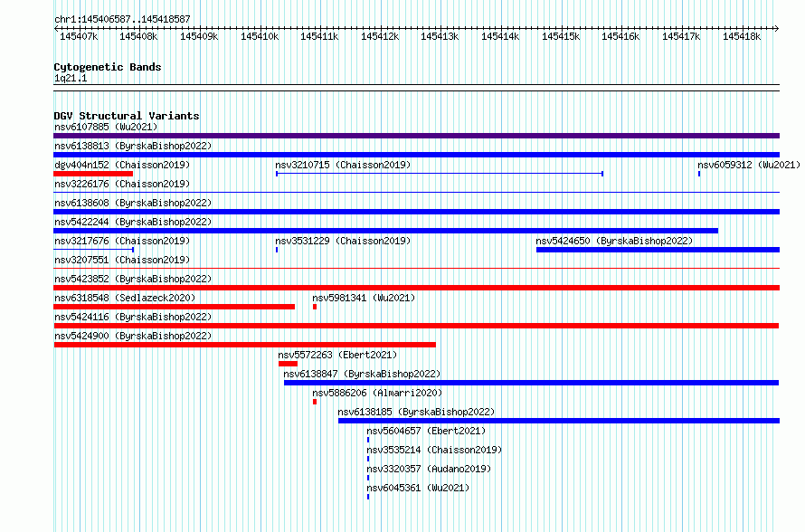Screen dimensions: 805x532
Task: Click the 145418k ruler position
Action: point(742,36)
